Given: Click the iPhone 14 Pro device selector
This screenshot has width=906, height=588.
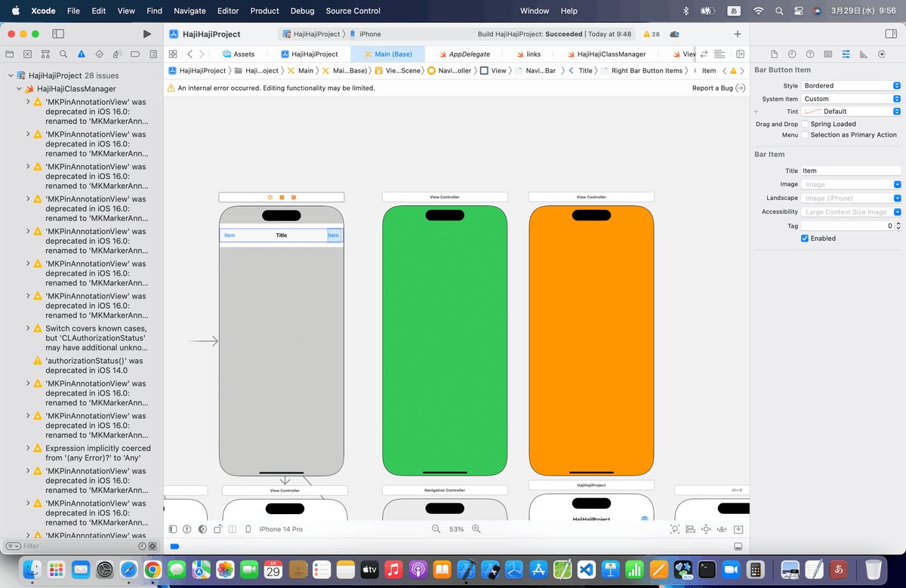Looking at the screenshot, I should 281,529.
